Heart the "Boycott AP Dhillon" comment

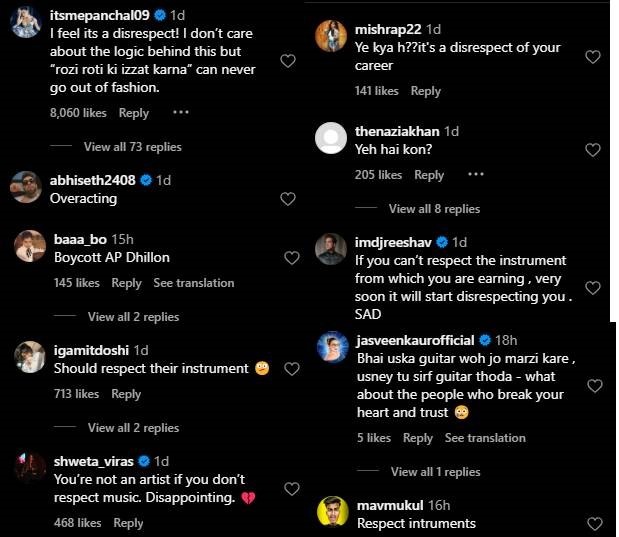pos(292,258)
